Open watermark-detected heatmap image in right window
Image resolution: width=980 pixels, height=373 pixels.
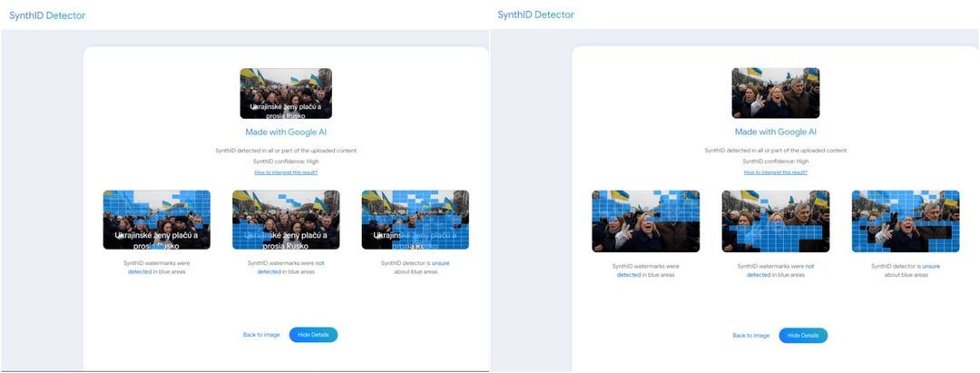[x=646, y=221]
